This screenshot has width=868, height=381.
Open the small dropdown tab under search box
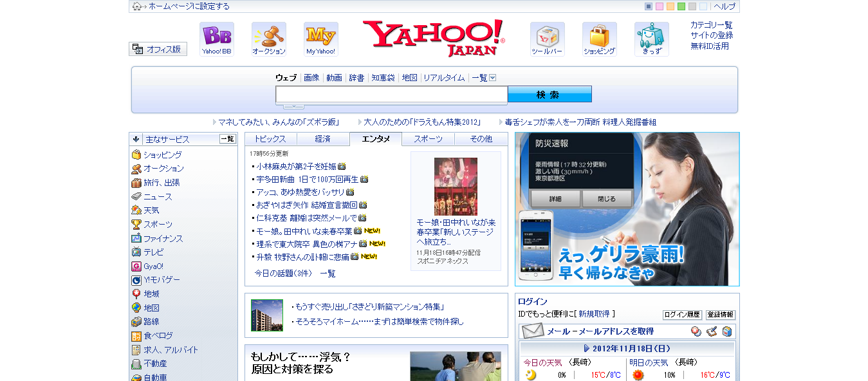(293, 106)
